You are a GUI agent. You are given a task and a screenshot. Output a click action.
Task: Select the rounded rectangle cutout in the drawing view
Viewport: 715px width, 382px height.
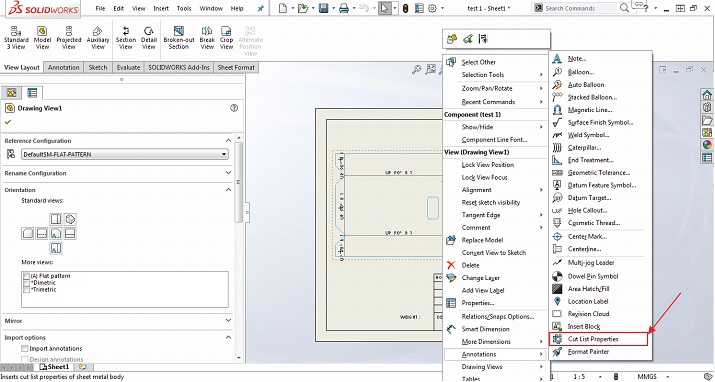coord(433,207)
